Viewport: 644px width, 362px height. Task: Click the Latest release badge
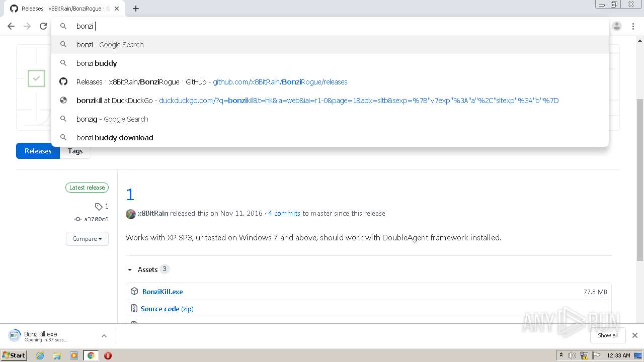pyautogui.click(x=87, y=188)
